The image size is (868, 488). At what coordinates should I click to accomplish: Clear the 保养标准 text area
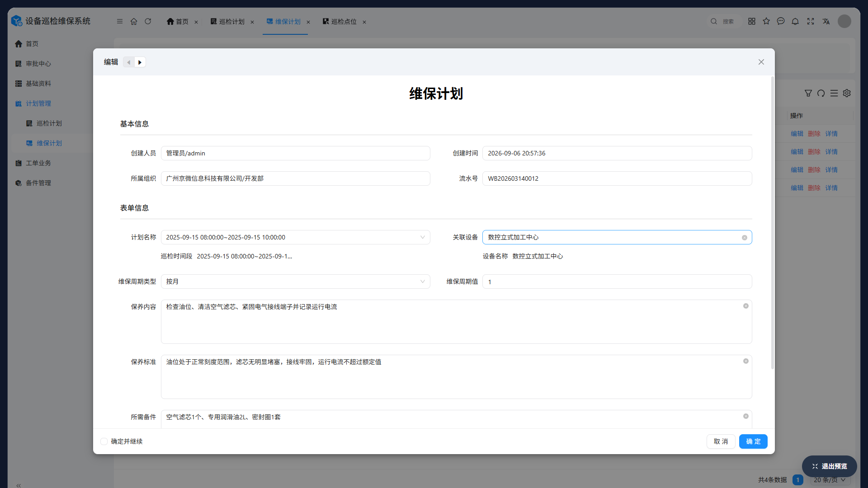click(746, 361)
